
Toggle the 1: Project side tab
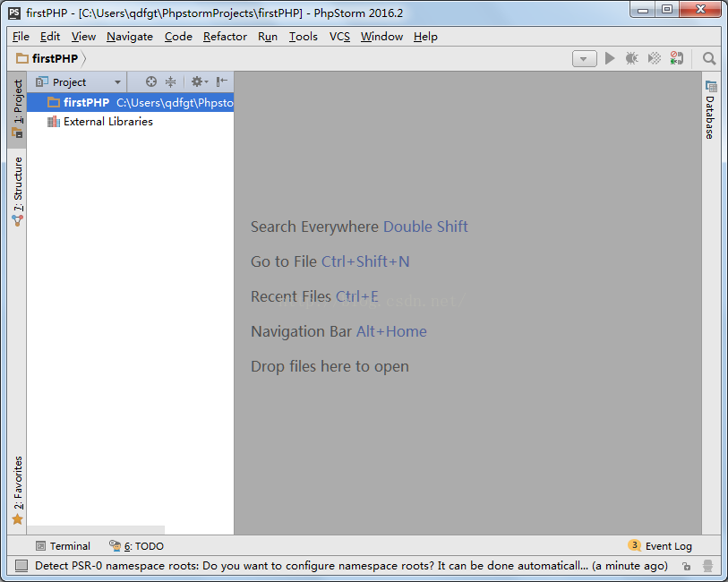pos(18,109)
